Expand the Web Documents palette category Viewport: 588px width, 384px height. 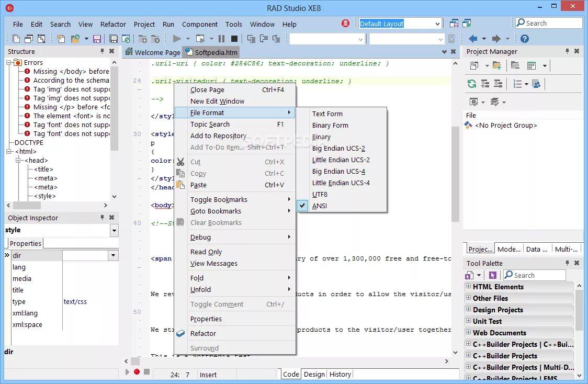tap(468, 332)
